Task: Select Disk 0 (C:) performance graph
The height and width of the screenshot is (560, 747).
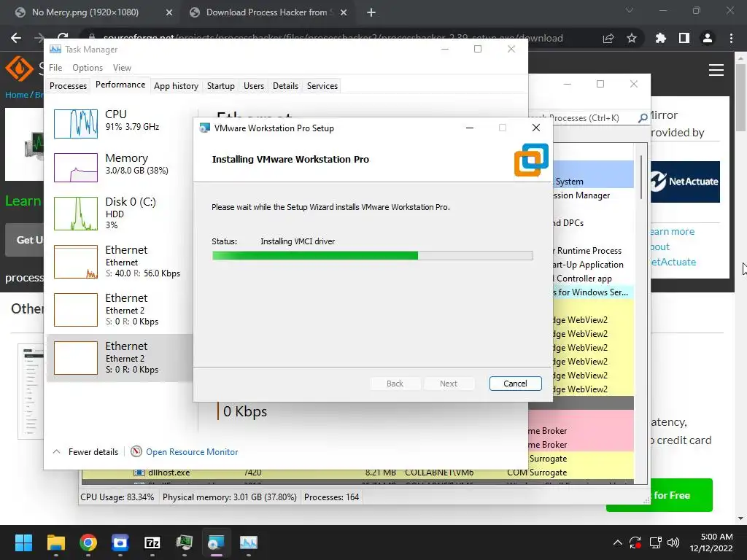Action: (76, 214)
